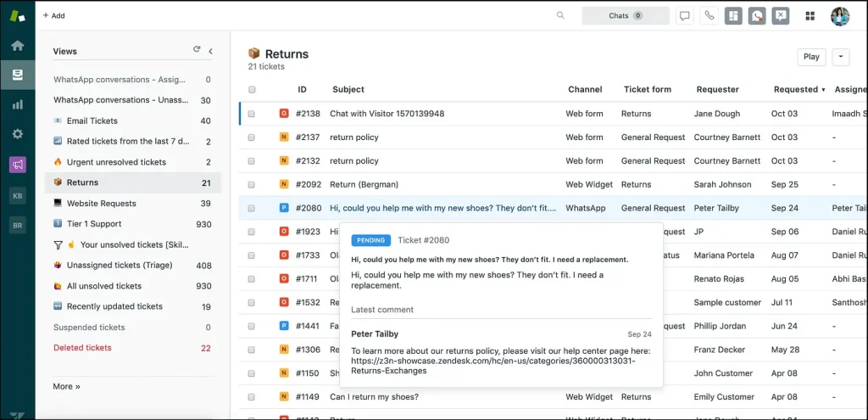Click the New status badge of ticket #1149

[284, 397]
